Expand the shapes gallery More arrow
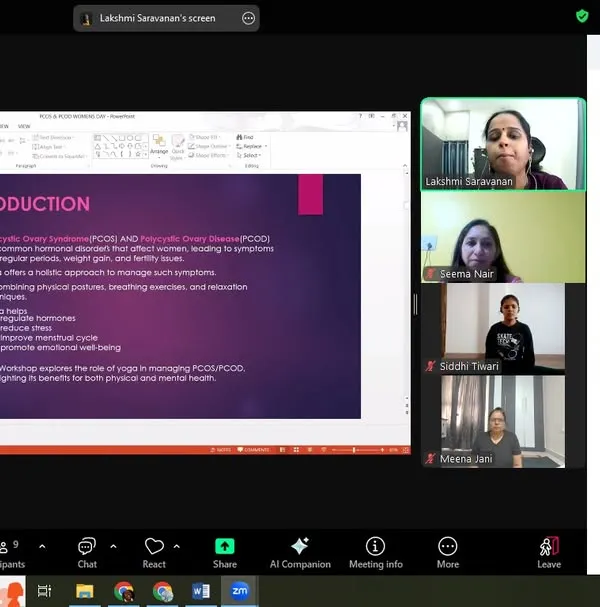Image resolution: width=600 pixels, height=607 pixels. (146, 155)
